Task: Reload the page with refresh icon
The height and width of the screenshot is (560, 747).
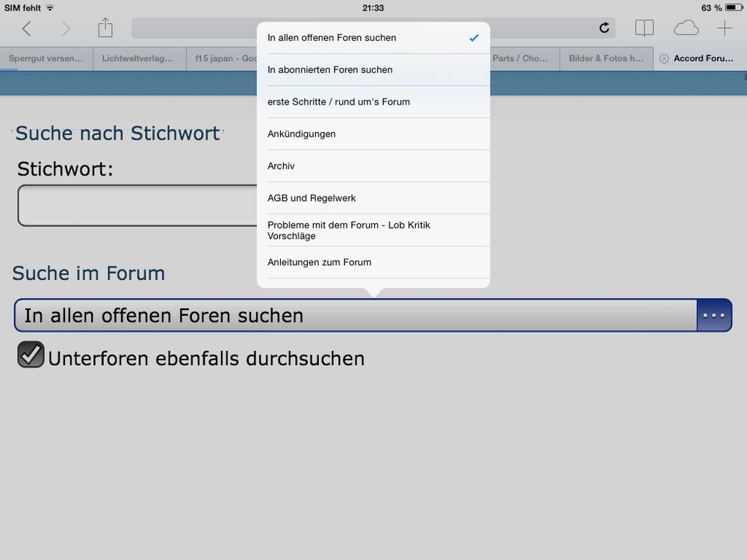Action: [604, 28]
